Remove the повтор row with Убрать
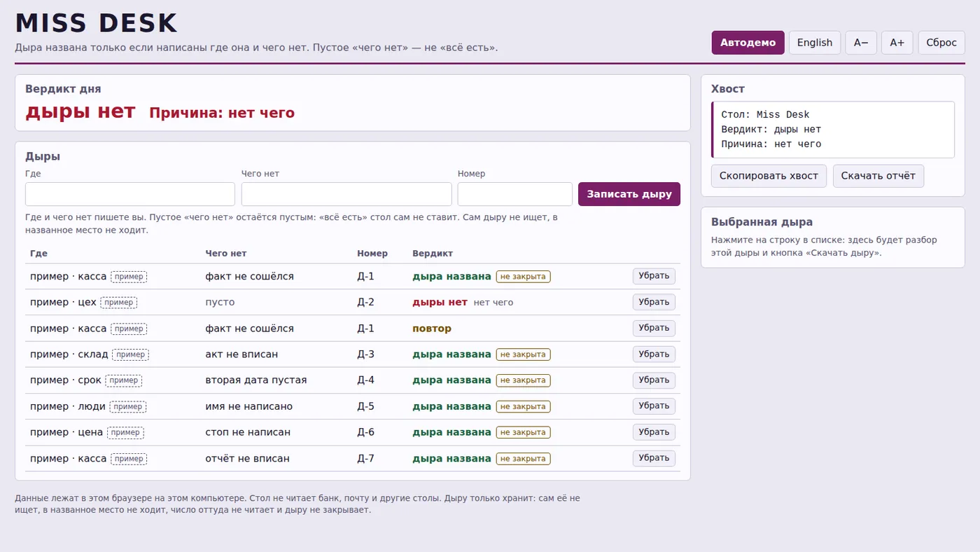 [x=654, y=328]
